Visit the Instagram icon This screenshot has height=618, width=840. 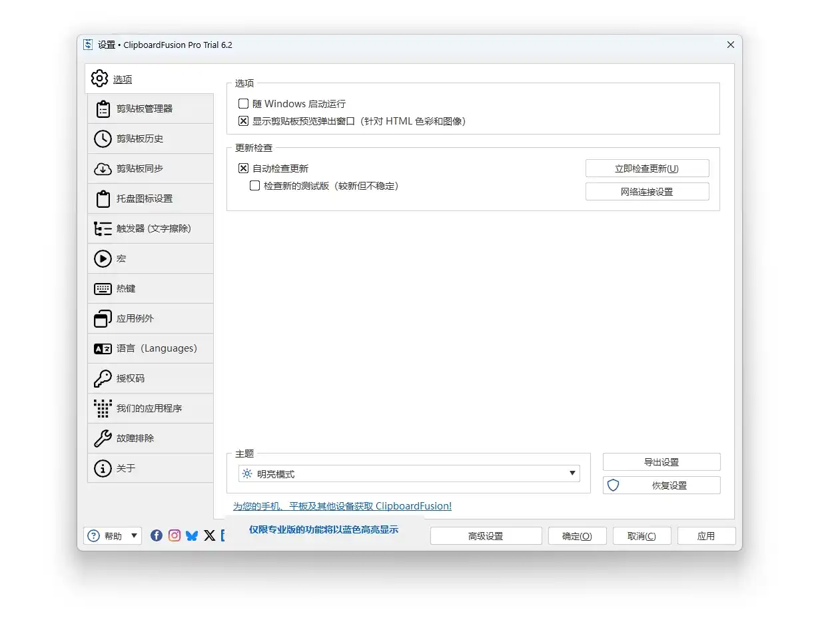[x=175, y=535]
